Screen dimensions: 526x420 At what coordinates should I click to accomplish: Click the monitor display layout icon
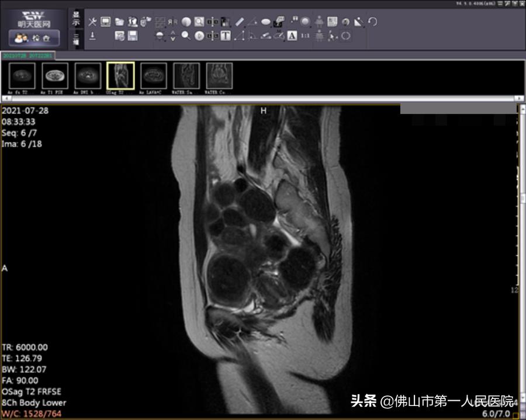tap(106, 22)
